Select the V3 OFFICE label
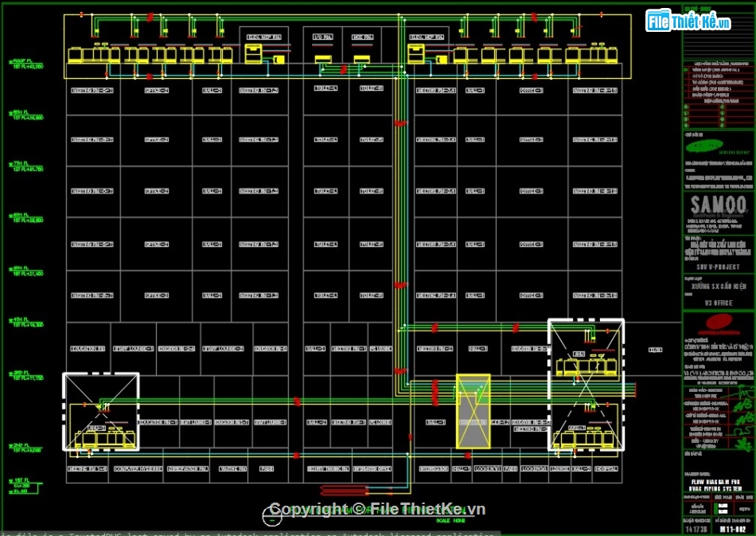 tap(719, 303)
